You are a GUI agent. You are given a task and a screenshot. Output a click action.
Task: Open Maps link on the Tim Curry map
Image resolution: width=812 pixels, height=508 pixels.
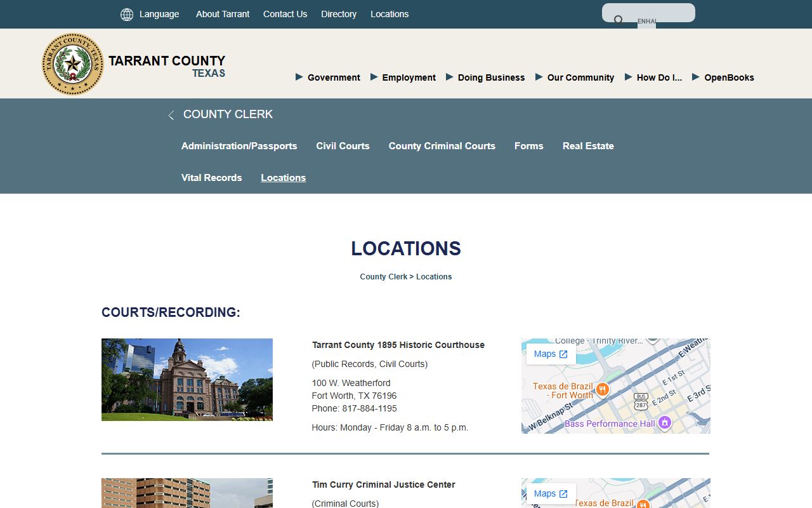[551, 493]
